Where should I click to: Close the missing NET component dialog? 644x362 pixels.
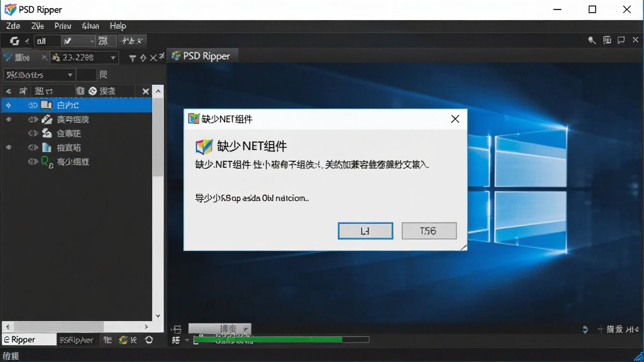point(455,119)
